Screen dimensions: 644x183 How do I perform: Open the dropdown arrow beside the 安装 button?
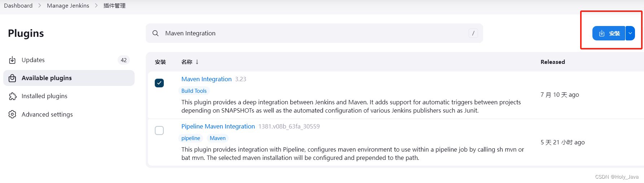tap(630, 33)
